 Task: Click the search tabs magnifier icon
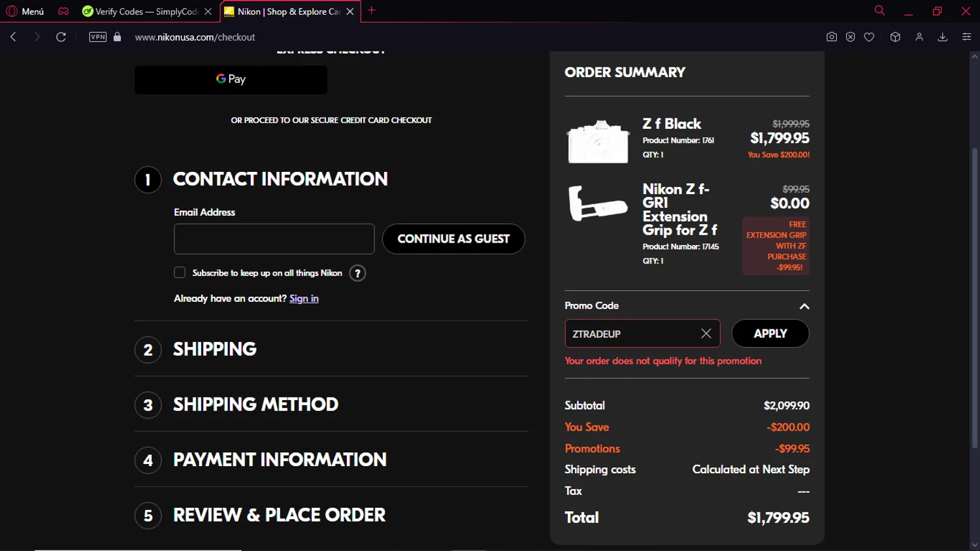pos(879,10)
